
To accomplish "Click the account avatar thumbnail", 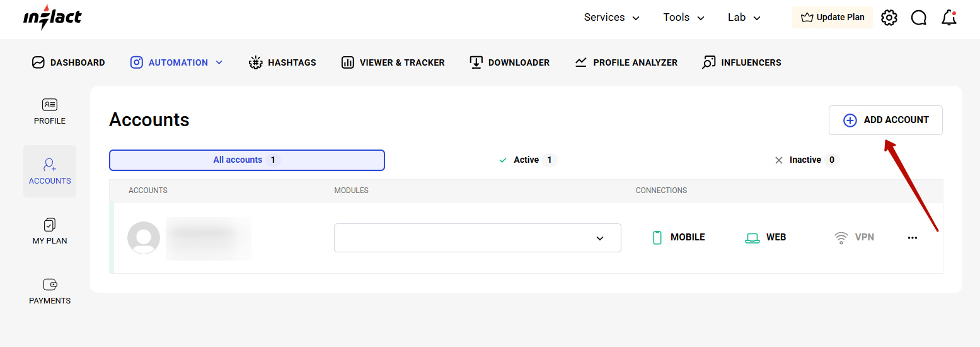I will point(144,238).
